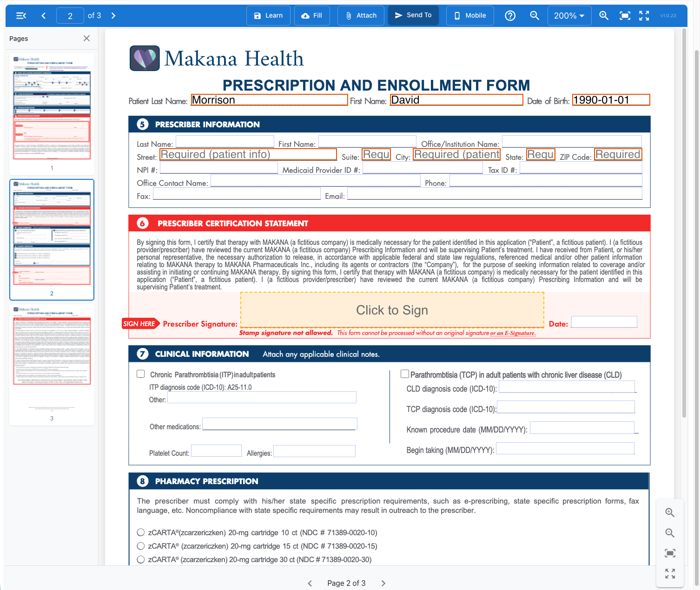The image size is (700, 590).
Task: Check Chronic Parathrombtisia (ITP) checkbox
Action: (x=141, y=374)
